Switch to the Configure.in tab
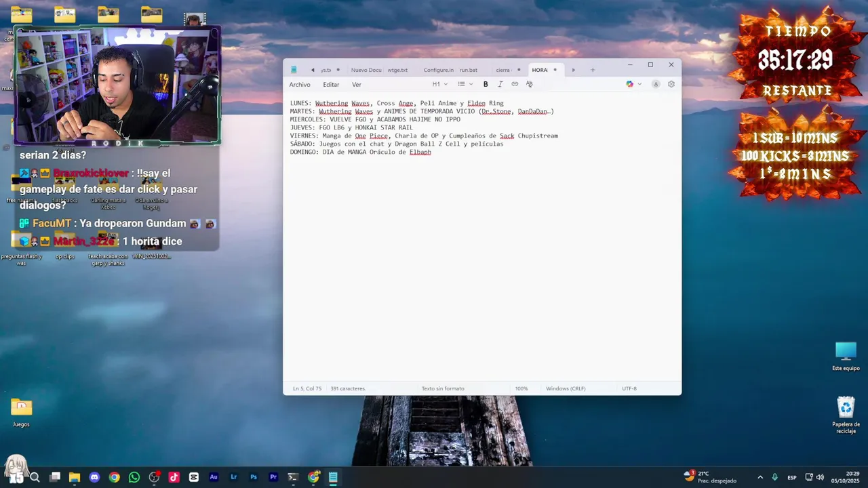The height and width of the screenshot is (488, 868). (439, 70)
